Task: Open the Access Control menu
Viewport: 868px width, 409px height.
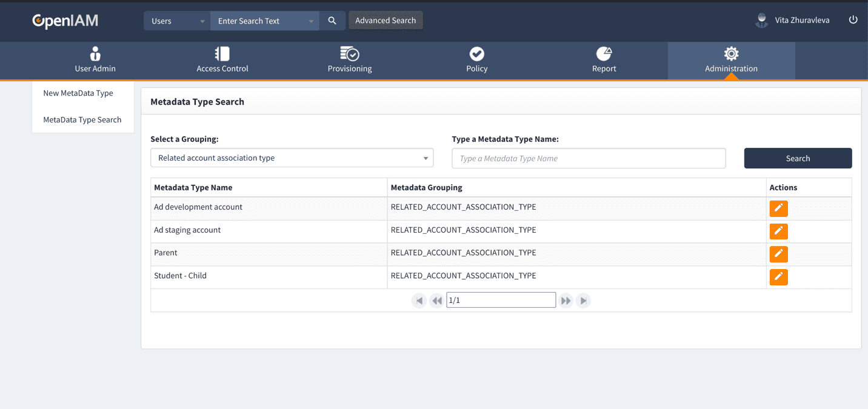Action: tap(222, 61)
